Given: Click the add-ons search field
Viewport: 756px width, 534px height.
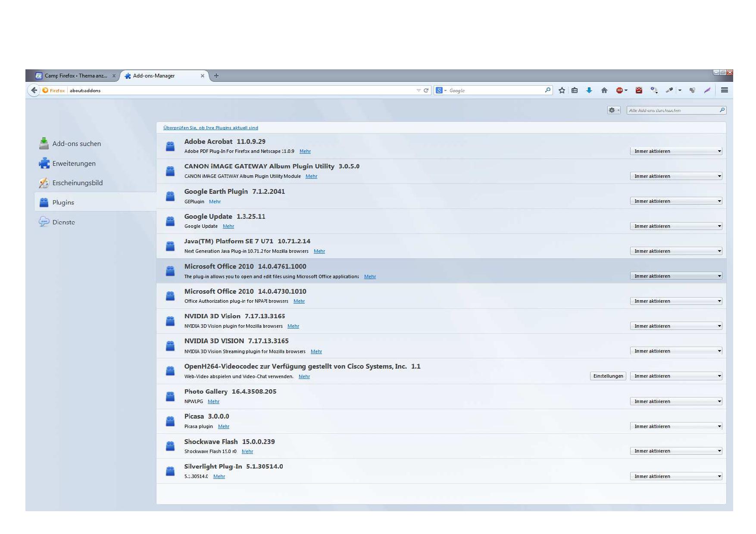Looking at the screenshot, I should click(672, 111).
